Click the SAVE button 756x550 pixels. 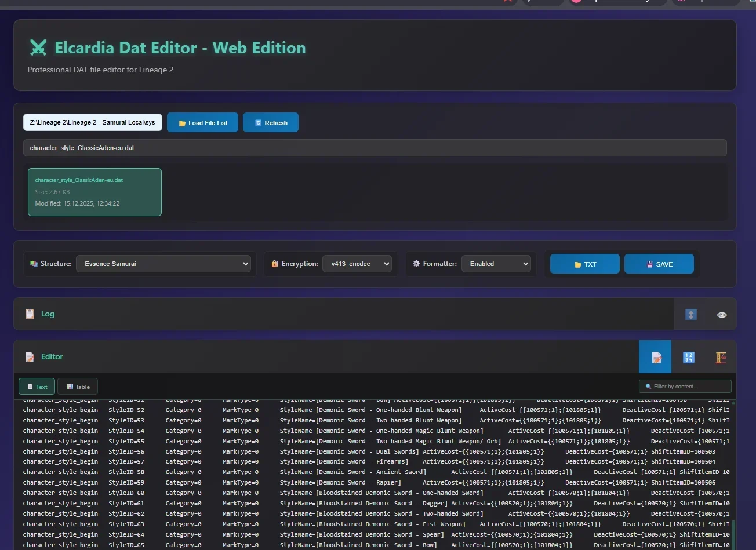pos(659,264)
